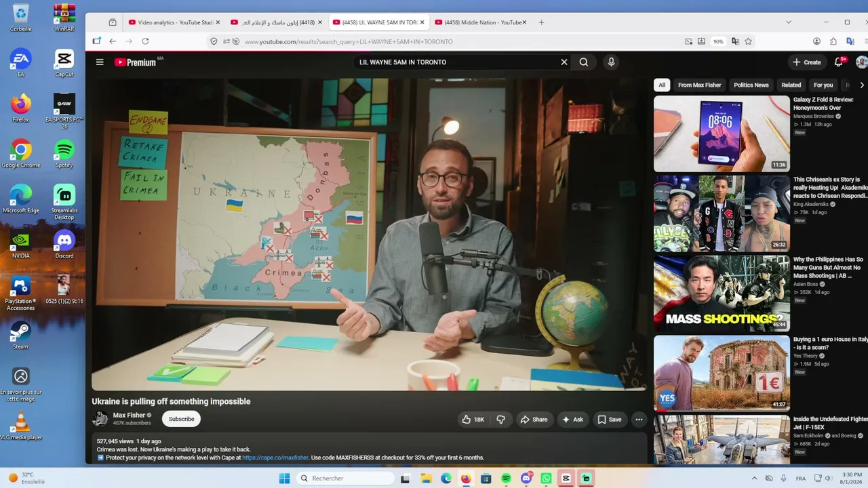This screenshot has height=488, width=868.
Task: Open Galaxy Z Fold 8 Review thumbnail
Action: tap(722, 134)
